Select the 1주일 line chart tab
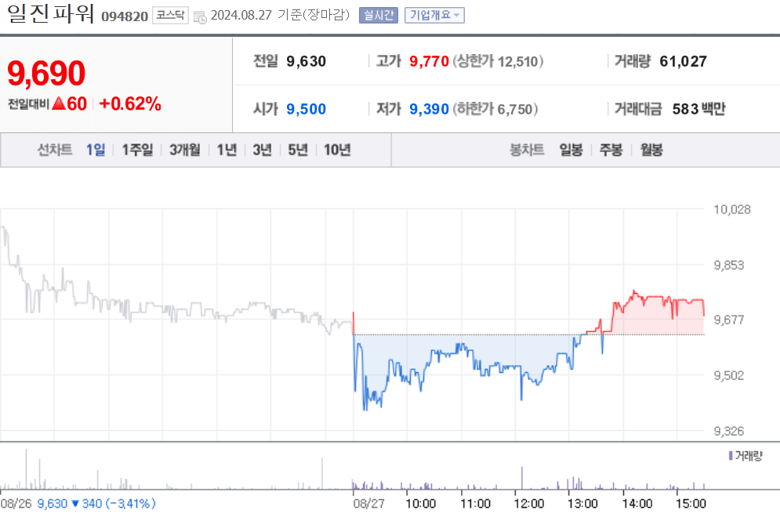 pos(137,150)
